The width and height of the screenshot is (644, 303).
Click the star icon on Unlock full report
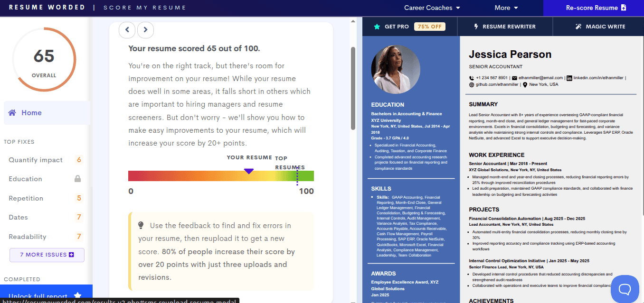78,296
